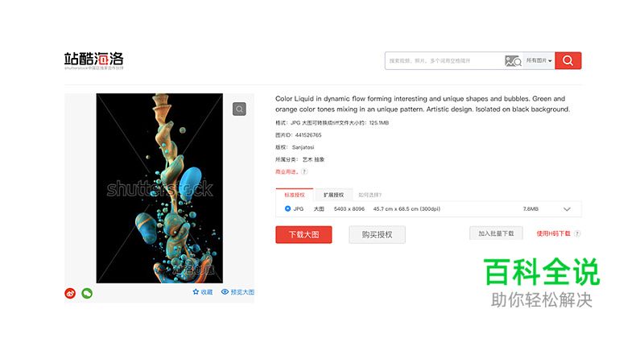Click the 使用H码下载 link
Image resolution: width=644 pixels, height=338 pixels.
553,233
